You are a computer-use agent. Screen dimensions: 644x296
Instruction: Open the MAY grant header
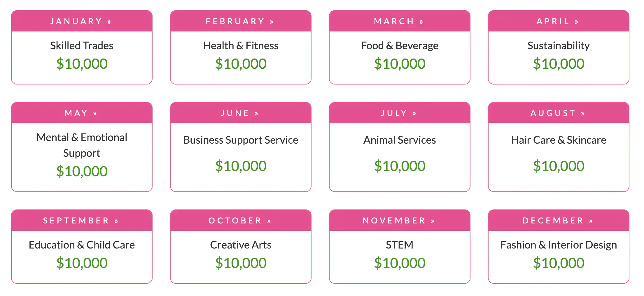81,113
